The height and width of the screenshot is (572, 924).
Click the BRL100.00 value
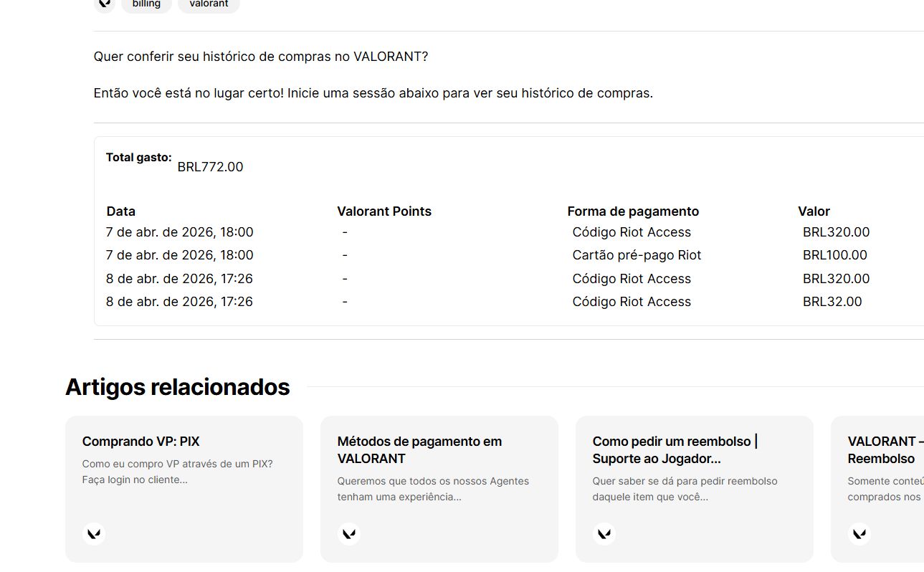835,255
